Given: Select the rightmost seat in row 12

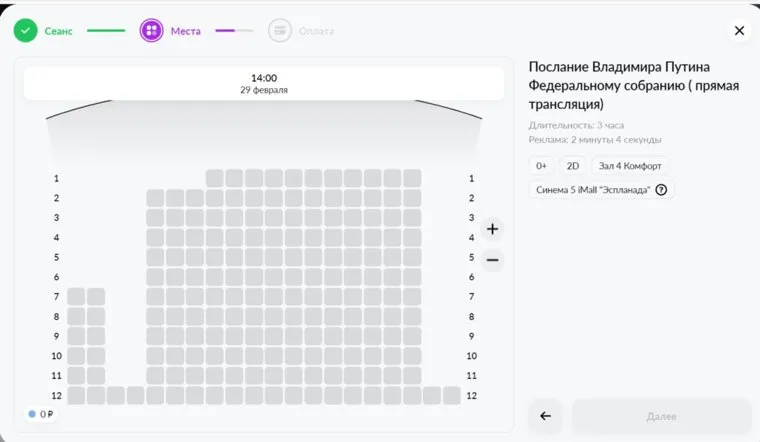Looking at the screenshot, I should [452, 395].
